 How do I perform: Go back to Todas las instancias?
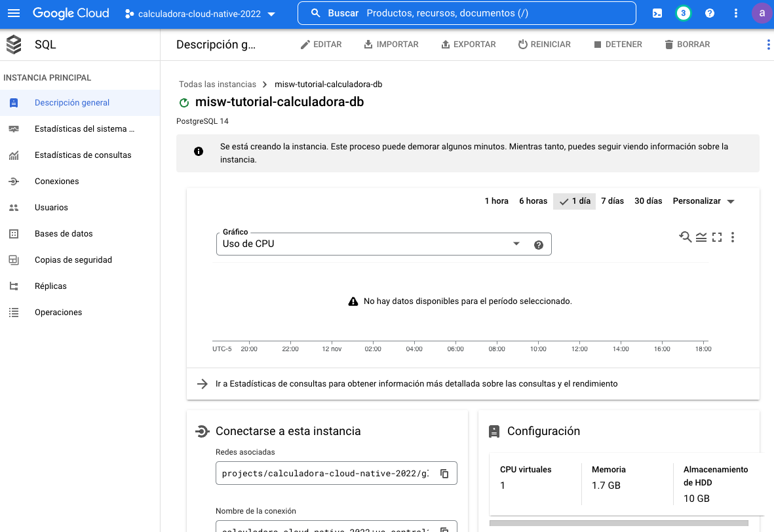(x=217, y=85)
